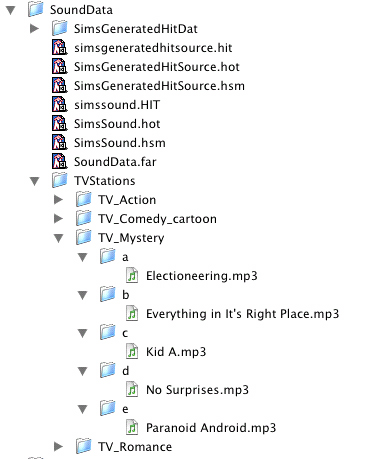Expand the TV_Comedy_cartoon folder
Screen dimensions: 366x459
[58, 218]
